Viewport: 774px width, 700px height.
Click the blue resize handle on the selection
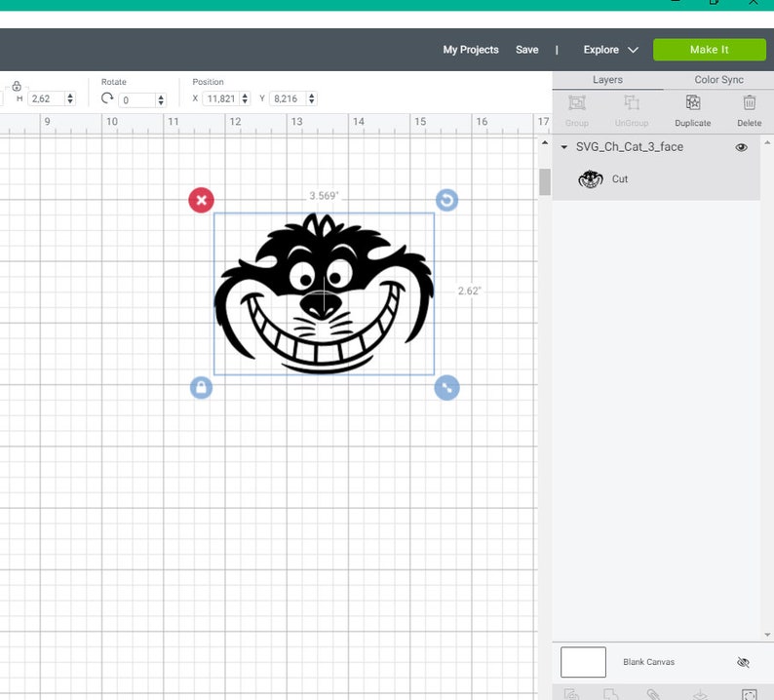coord(446,387)
